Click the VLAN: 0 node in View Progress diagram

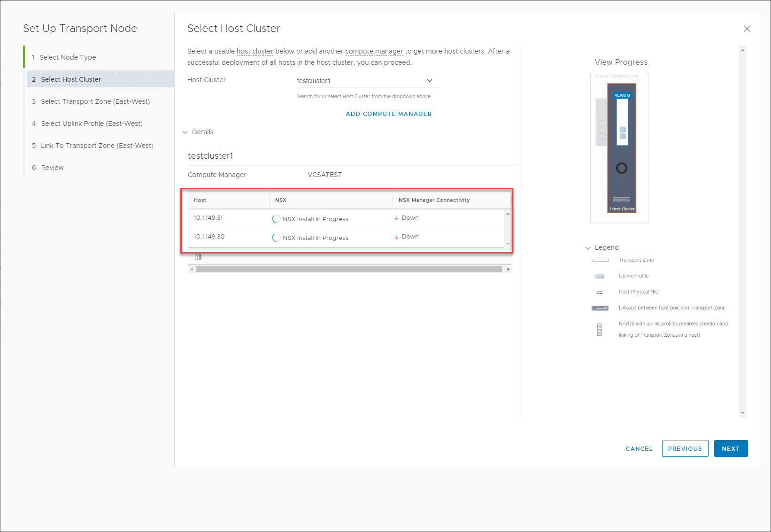[622, 95]
